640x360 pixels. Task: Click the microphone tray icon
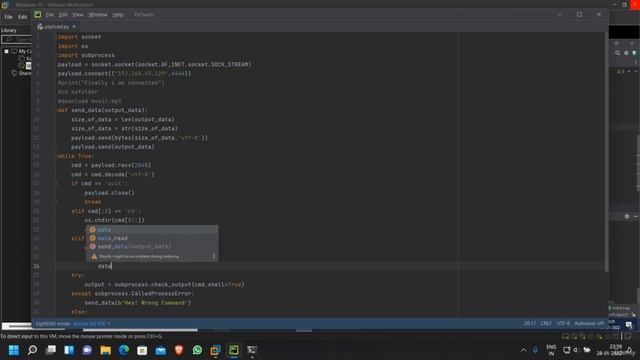536,350
